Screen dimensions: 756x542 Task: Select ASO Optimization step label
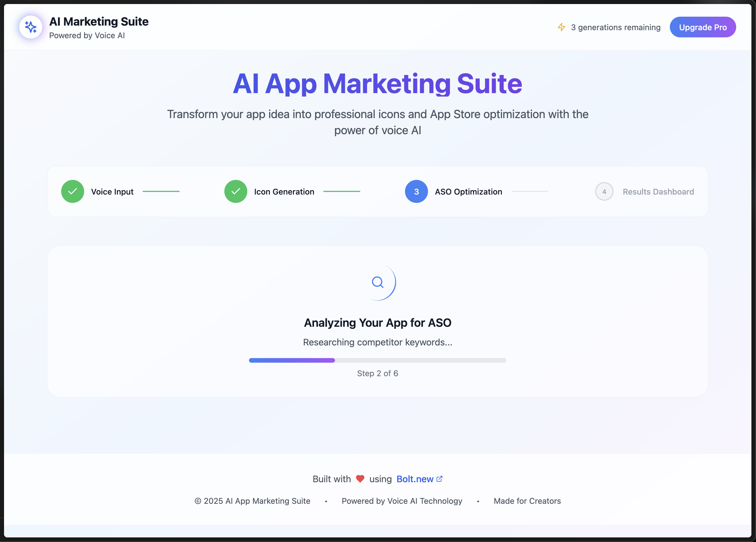pyautogui.click(x=468, y=192)
